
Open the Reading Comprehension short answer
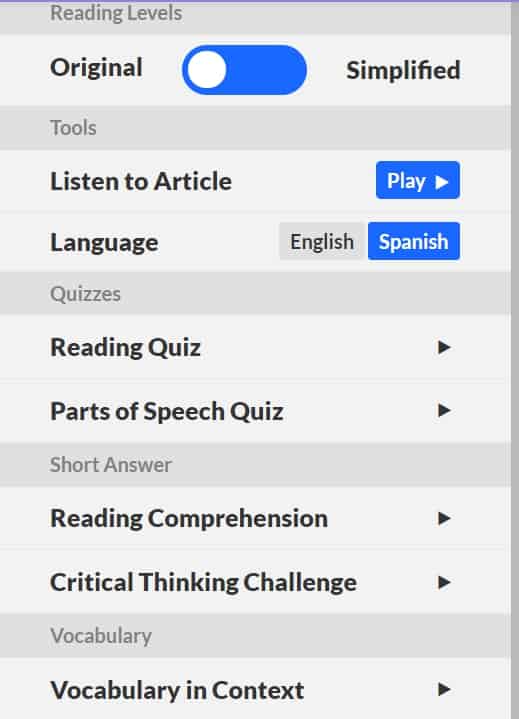coord(255,518)
